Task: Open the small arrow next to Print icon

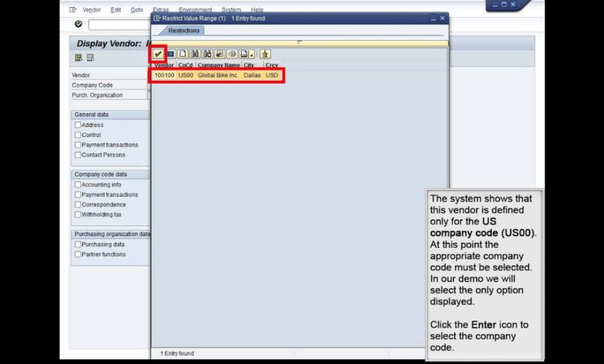Action: [x=252, y=54]
